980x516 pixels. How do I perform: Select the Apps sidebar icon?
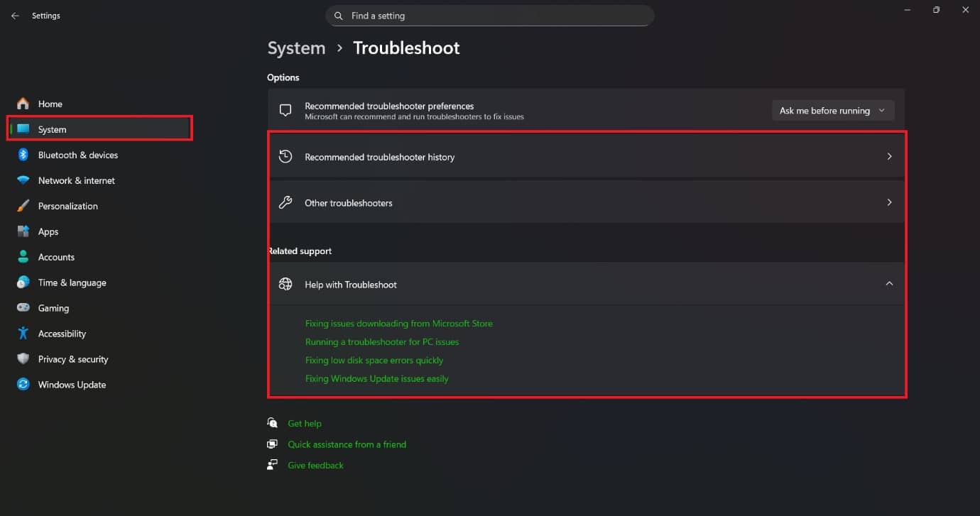23,231
